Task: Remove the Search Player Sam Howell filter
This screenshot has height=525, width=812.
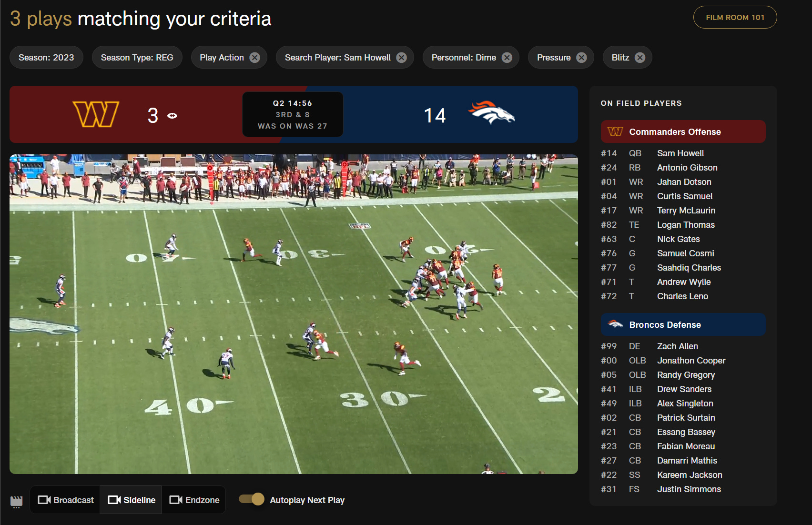Action: pos(402,58)
